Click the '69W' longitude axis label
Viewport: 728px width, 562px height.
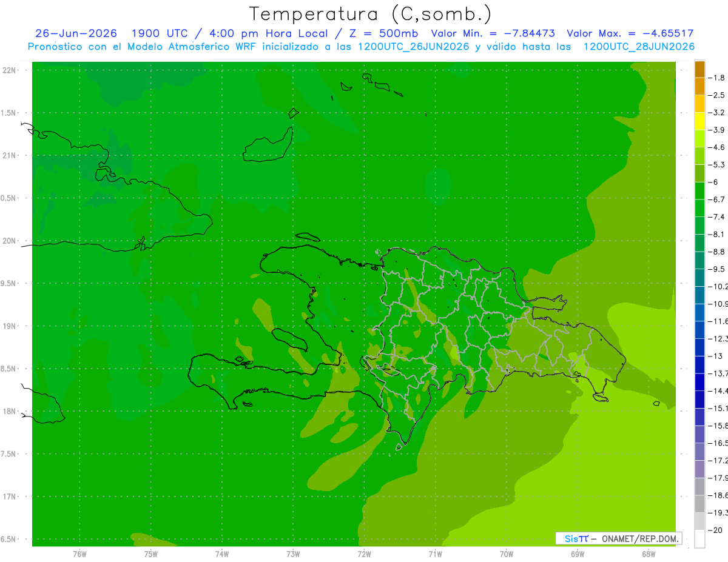(578, 554)
